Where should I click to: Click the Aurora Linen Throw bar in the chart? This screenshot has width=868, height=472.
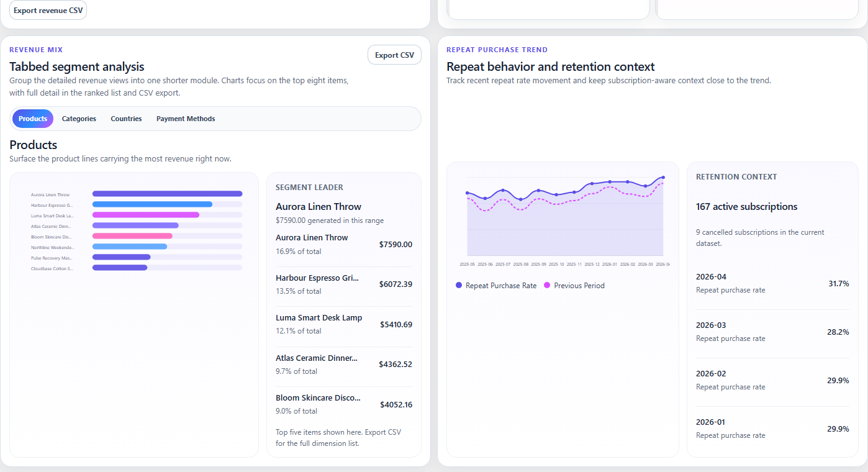(167, 194)
